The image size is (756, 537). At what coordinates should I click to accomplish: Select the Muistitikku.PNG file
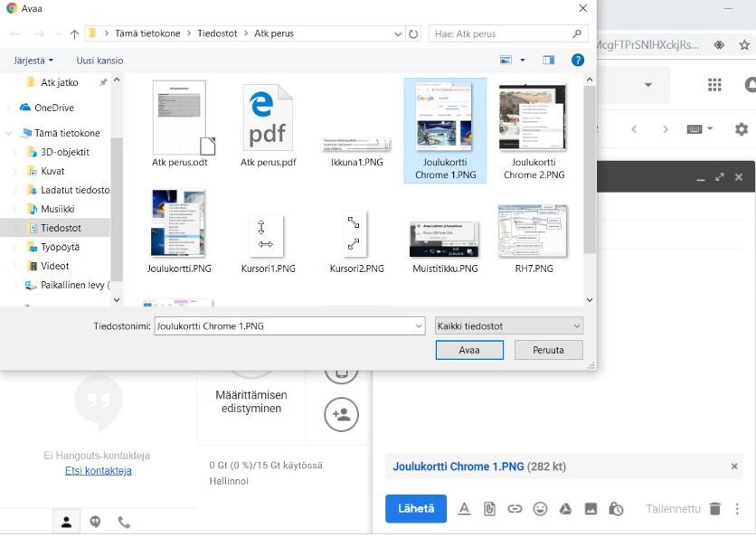[445, 248]
